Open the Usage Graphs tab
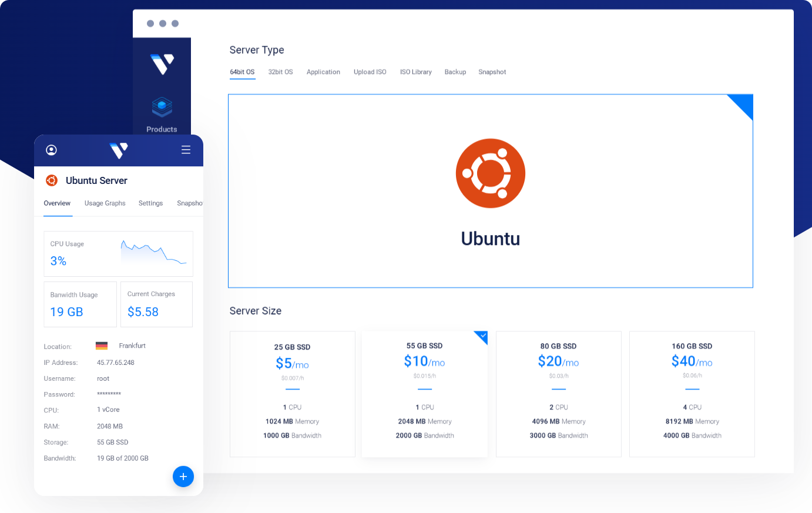The height and width of the screenshot is (513, 812). point(105,203)
